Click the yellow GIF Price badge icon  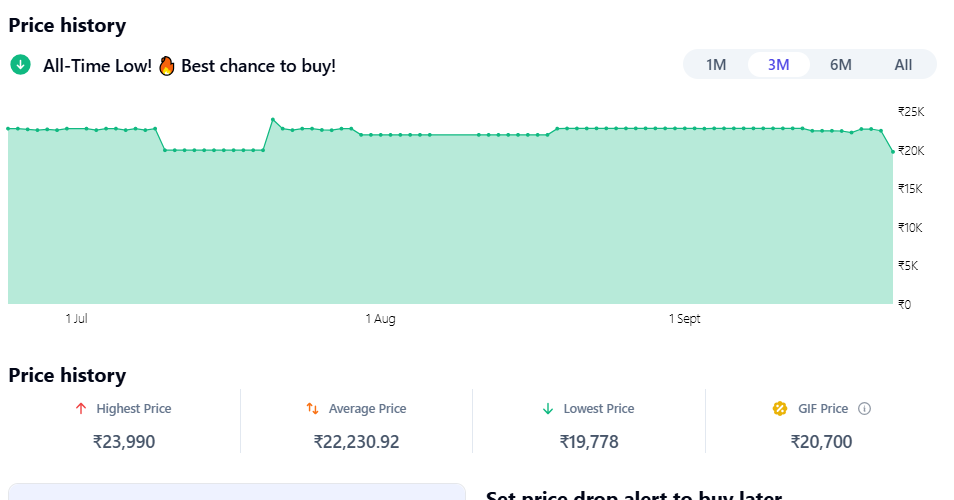pos(780,408)
